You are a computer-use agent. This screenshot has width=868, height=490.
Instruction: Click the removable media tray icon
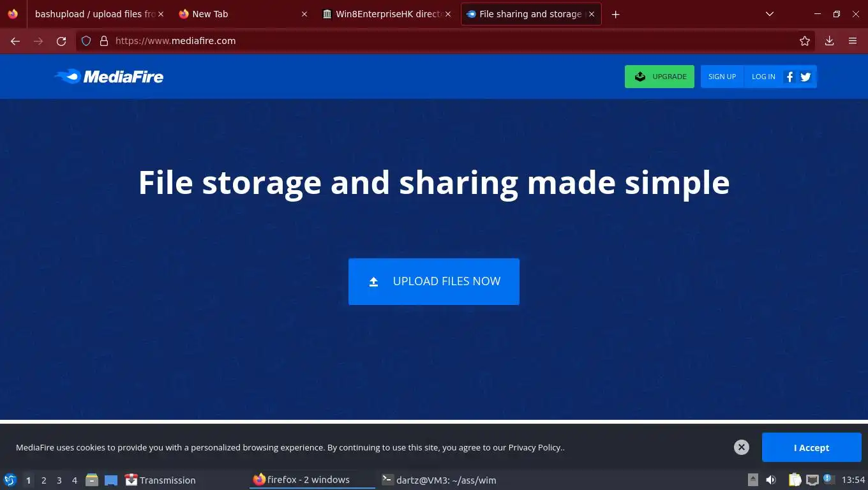tap(753, 480)
